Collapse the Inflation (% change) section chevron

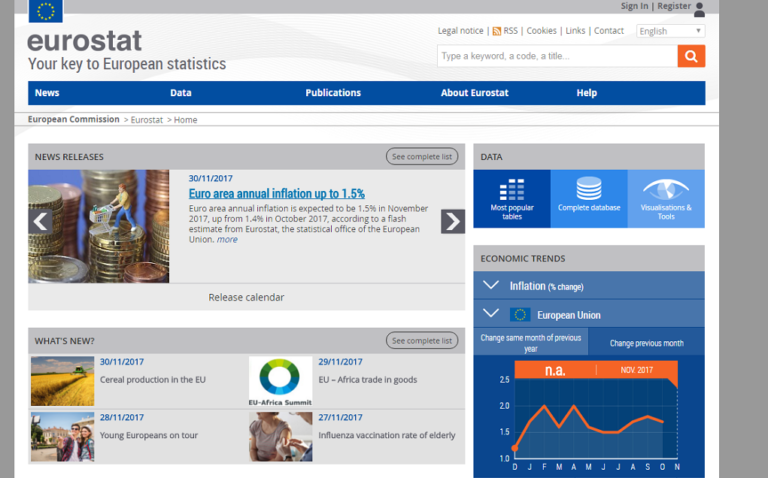coord(491,285)
